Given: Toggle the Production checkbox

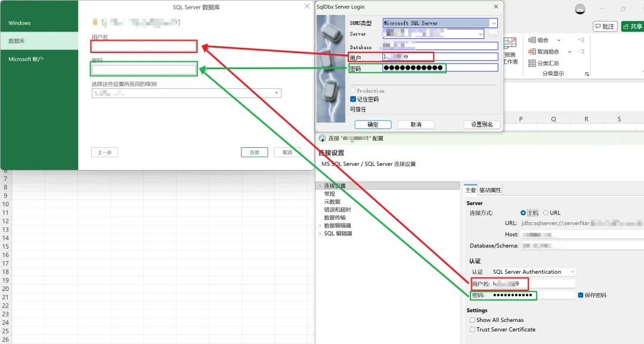Looking at the screenshot, I should pyautogui.click(x=352, y=90).
